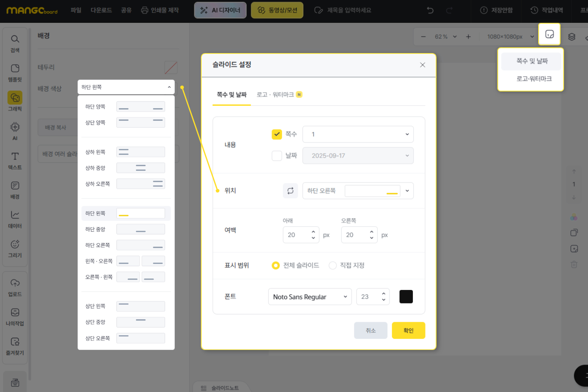Open the Noto Sans Regular font dropdown
588x392 pixels.
310,297
